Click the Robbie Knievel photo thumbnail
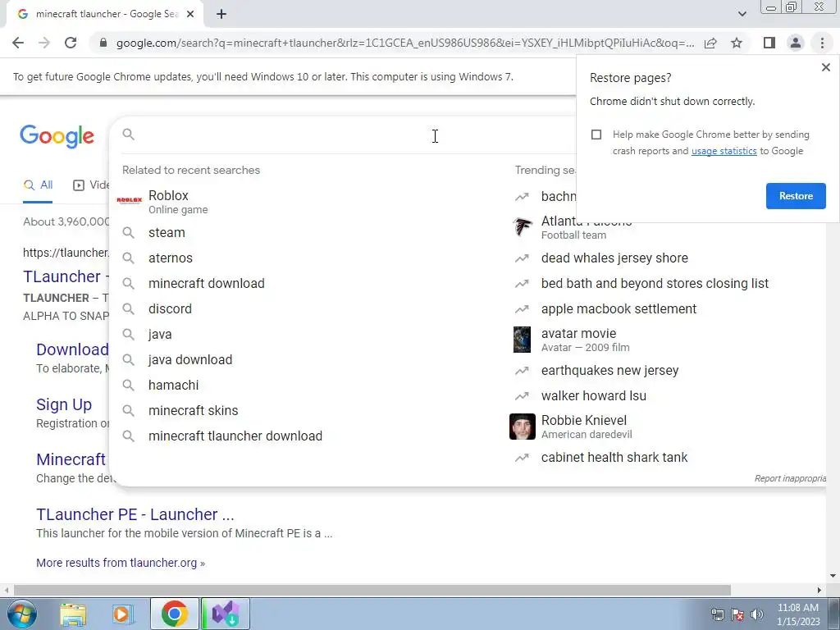This screenshot has height=630, width=840. click(x=523, y=427)
